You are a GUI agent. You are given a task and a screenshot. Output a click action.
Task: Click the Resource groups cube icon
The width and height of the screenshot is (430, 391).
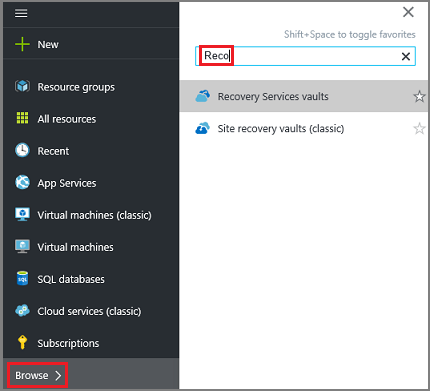pos(22,86)
